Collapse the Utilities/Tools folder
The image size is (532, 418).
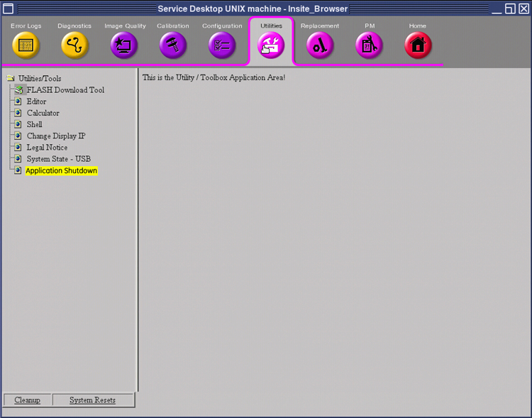pos(10,79)
